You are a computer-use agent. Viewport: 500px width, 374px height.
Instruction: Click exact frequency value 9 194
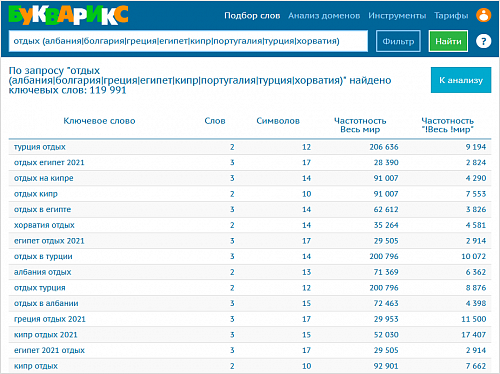476,147
